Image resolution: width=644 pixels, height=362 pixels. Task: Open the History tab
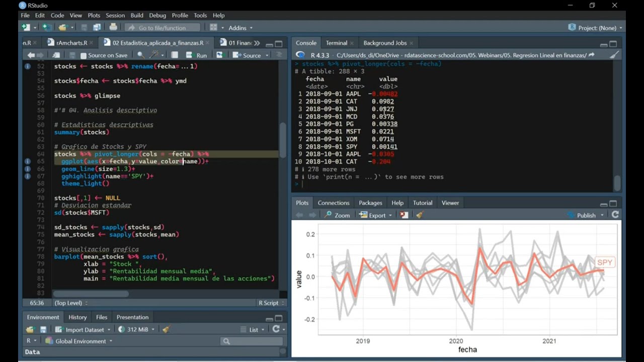[77, 317]
